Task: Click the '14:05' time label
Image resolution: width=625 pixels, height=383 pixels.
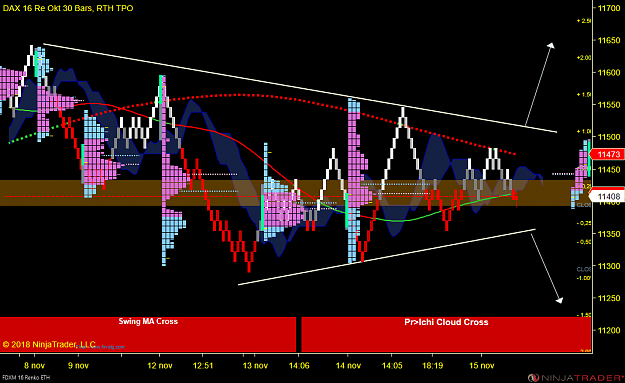Action: tap(392, 365)
